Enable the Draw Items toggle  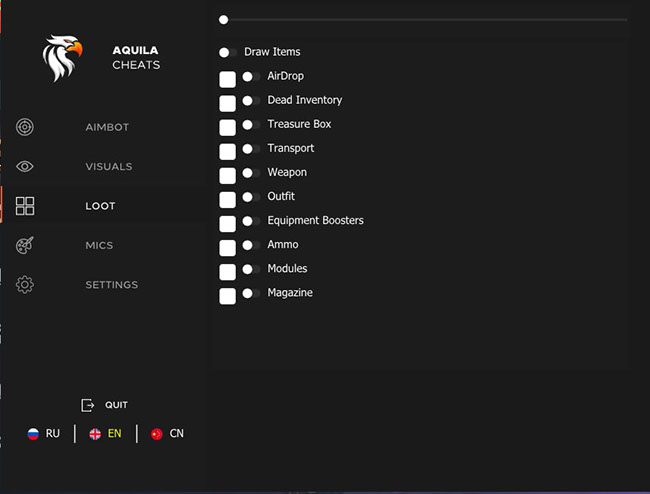pyautogui.click(x=227, y=52)
